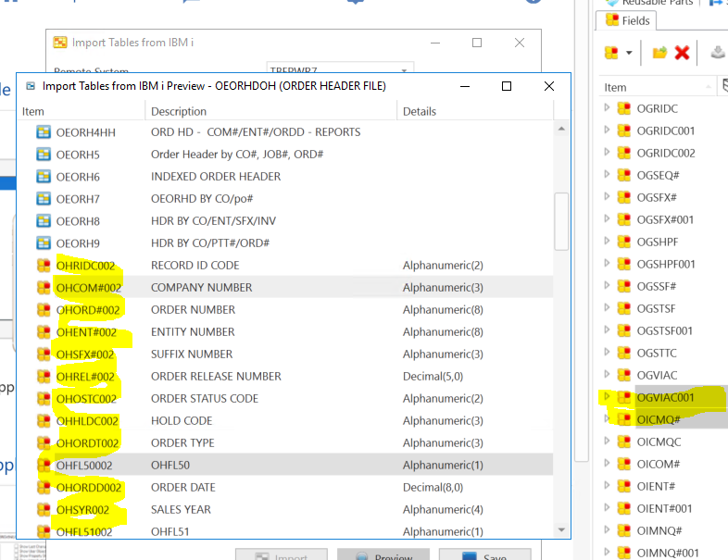Click the preview list vertical scrollbar thumb
The height and width of the screenshot is (560, 728).
561,222
